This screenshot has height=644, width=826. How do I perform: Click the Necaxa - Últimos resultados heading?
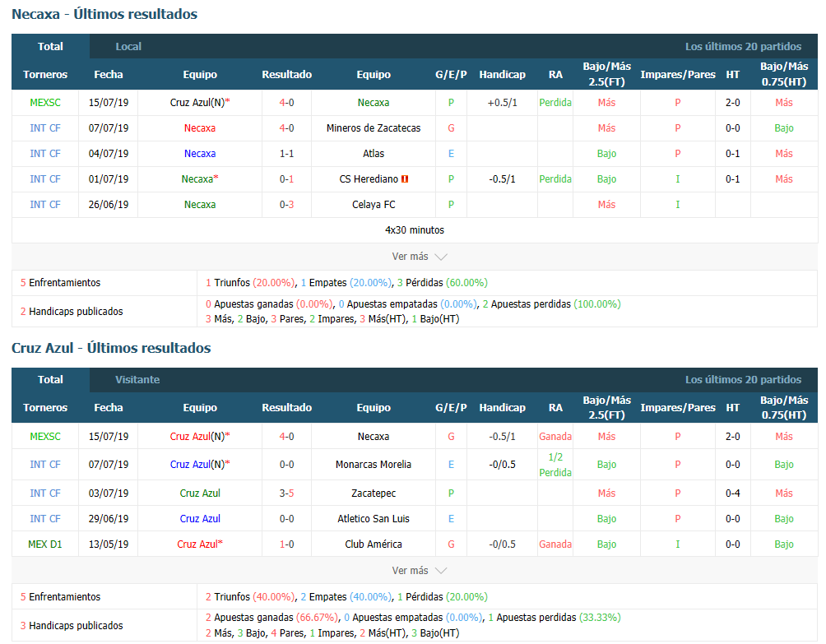pos(104,14)
